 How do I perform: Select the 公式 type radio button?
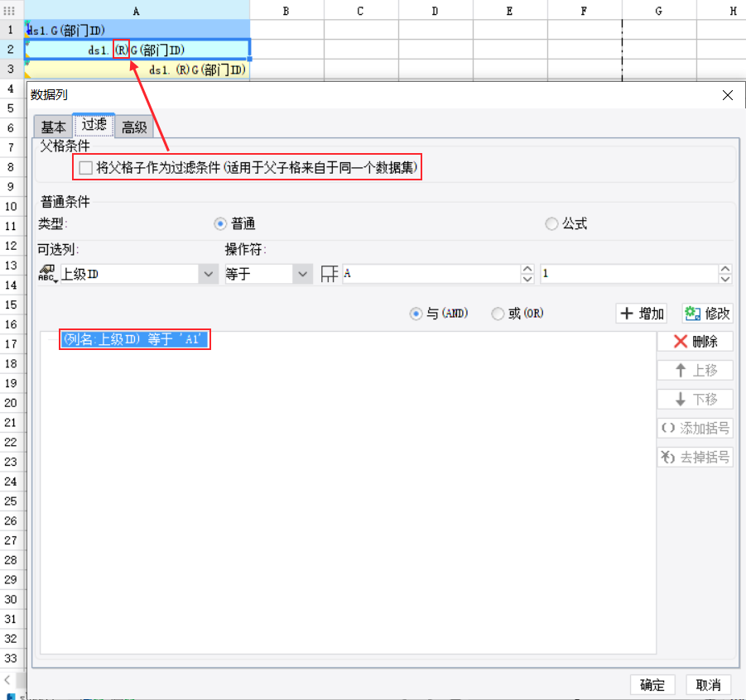(551, 223)
